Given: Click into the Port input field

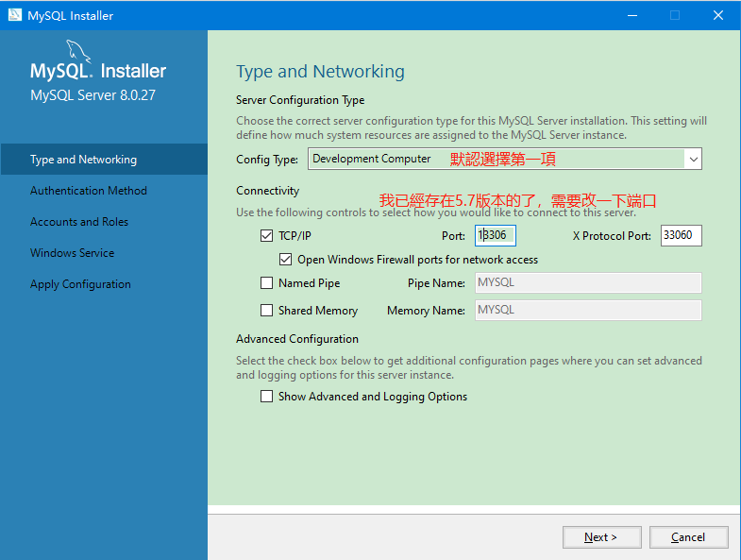Looking at the screenshot, I should point(496,235).
